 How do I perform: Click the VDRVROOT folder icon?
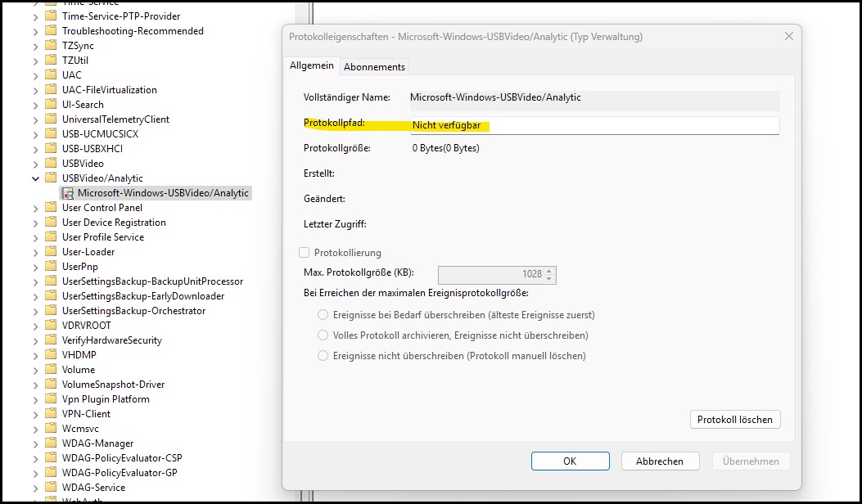pos(51,325)
